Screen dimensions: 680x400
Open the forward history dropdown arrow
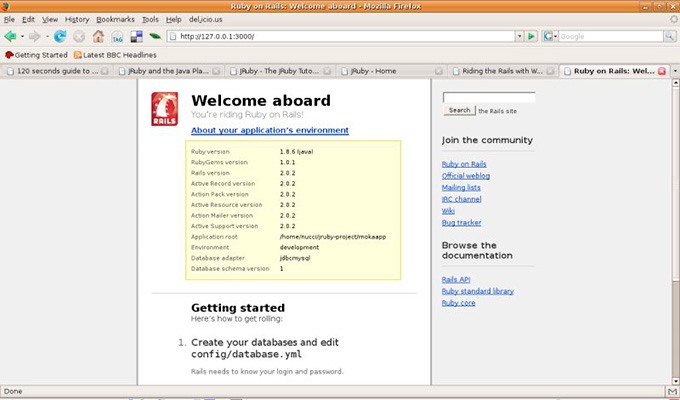point(47,36)
